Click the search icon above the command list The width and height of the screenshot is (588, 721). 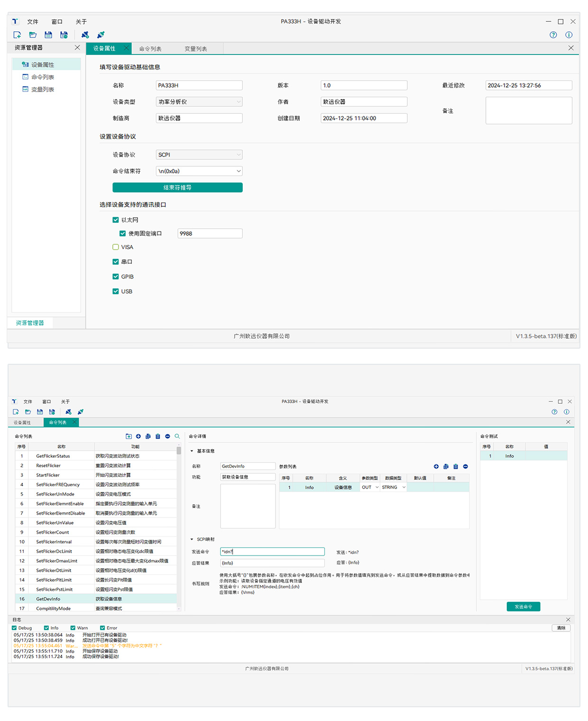(x=177, y=436)
